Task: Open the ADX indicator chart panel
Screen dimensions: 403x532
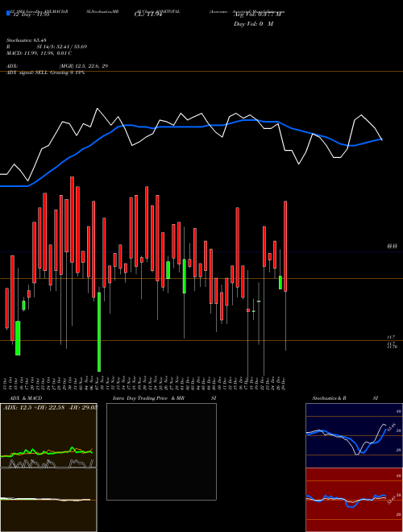Action: (48, 435)
